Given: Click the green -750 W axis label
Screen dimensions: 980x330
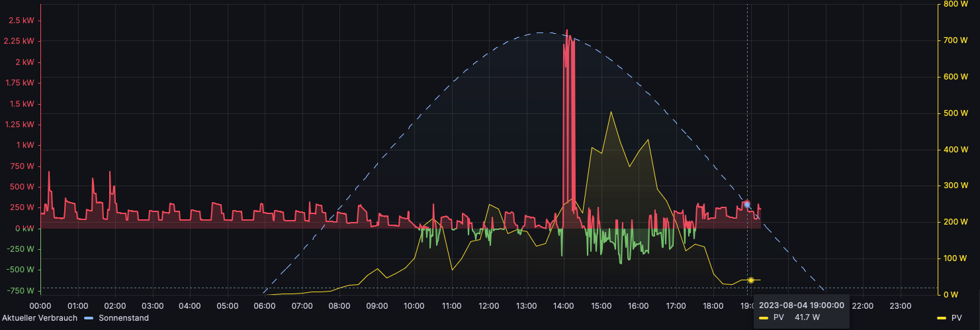Looking at the screenshot, I should pyautogui.click(x=21, y=291).
